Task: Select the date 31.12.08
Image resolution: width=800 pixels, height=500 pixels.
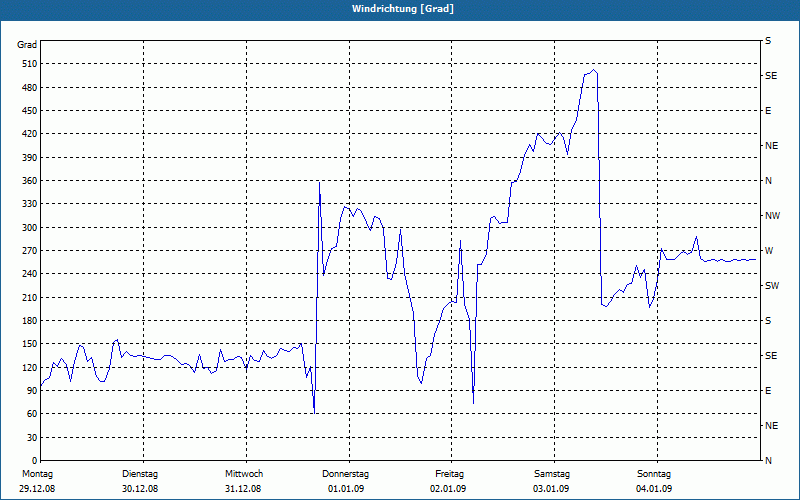Action: 243,489
